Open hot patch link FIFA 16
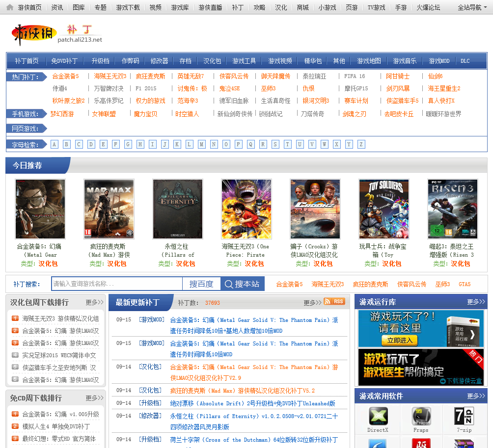The width and height of the screenshot is (493, 448). point(355,76)
